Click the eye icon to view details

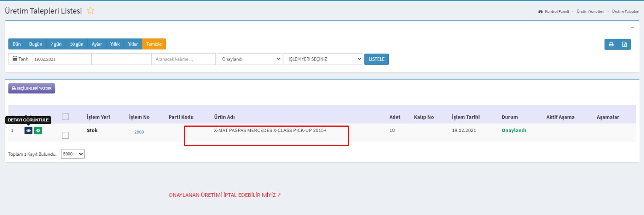[28, 131]
